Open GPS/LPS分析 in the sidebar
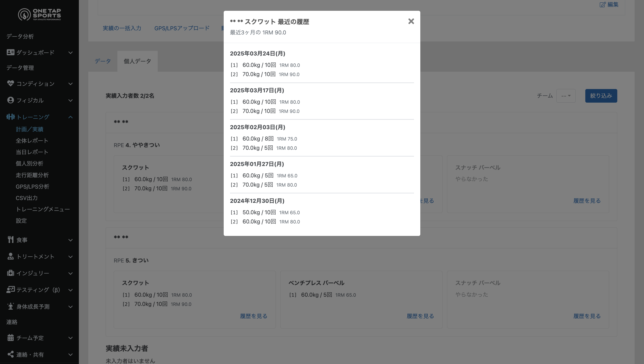The image size is (644, 364). [x=32, y=187]
